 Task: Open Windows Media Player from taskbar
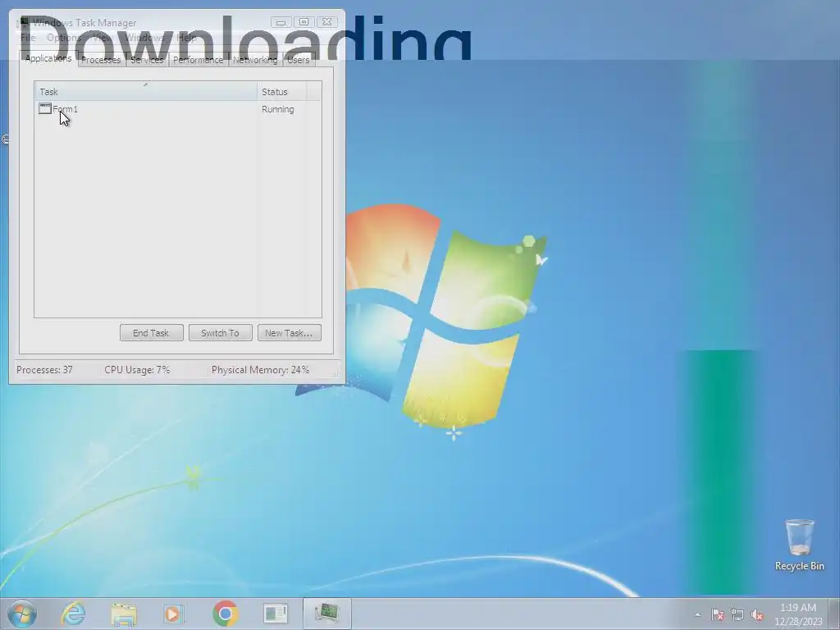pos(173,614)
